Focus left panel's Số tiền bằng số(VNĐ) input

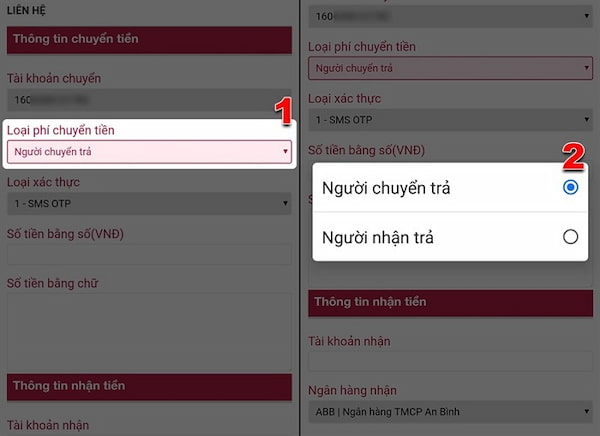pos(149,254)
